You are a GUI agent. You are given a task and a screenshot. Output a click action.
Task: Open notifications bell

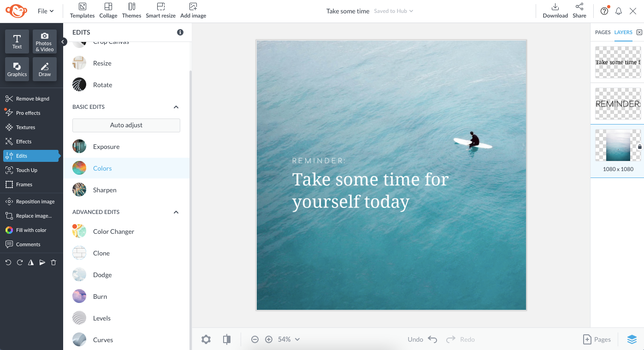click(619, 11)
